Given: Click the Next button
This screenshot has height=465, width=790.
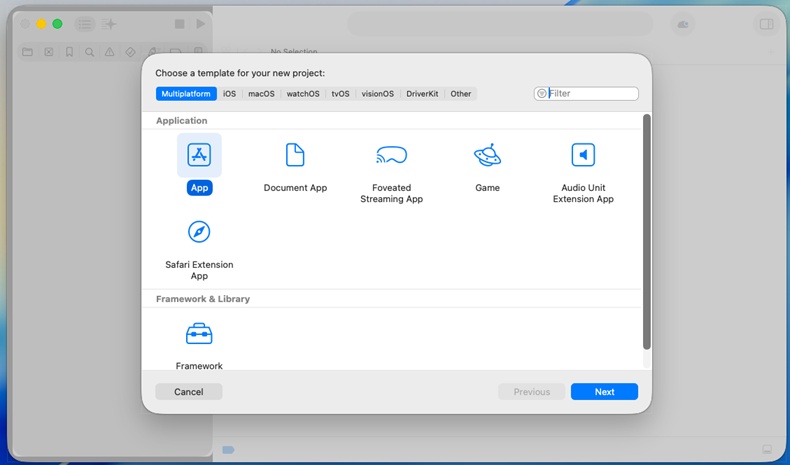Looking at the screenshot, I should (604, 391).
